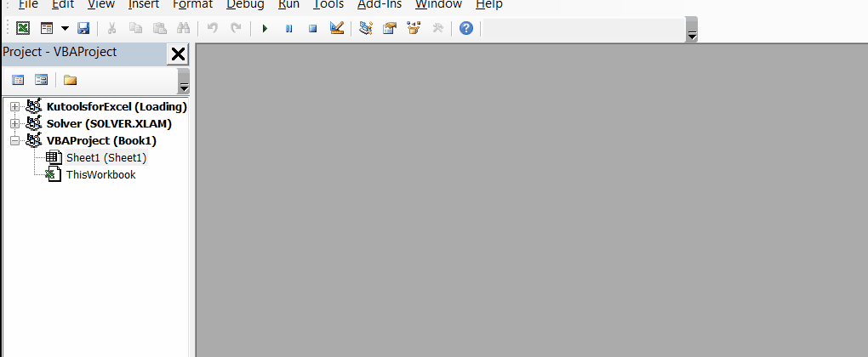Click the Undo arrow icon

tap(212, 28)
